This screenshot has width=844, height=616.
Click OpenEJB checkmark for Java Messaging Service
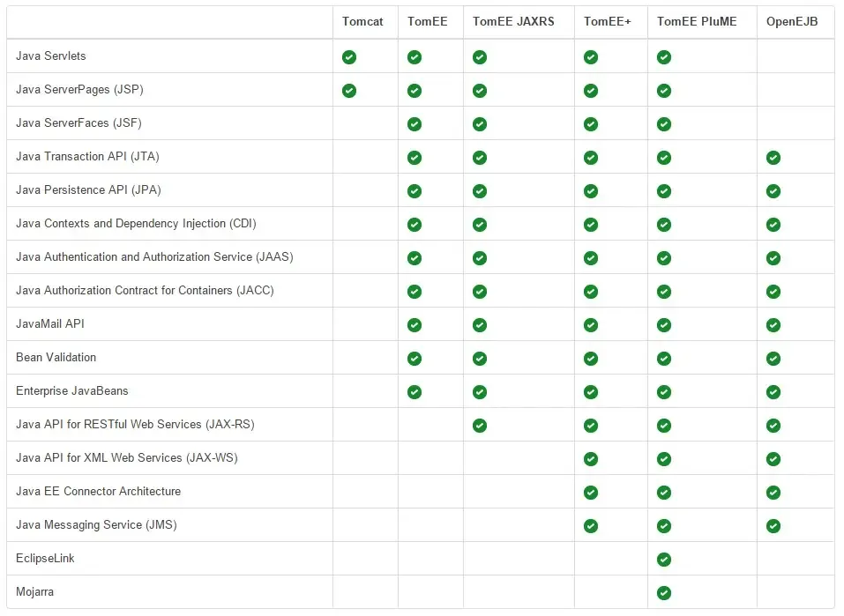pyautogui.click(x=773, y=526)
